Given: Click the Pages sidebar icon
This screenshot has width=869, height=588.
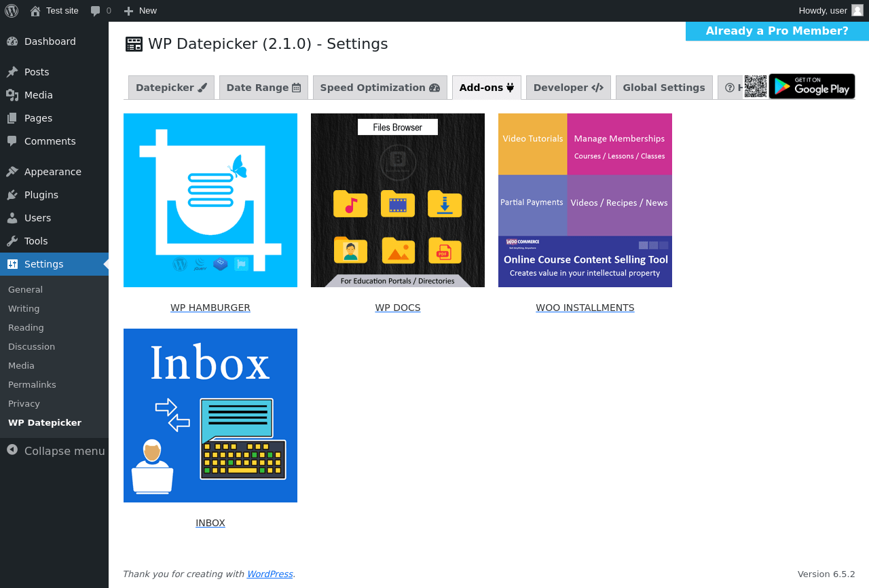Looking at the screenshot, I should 12,118.
